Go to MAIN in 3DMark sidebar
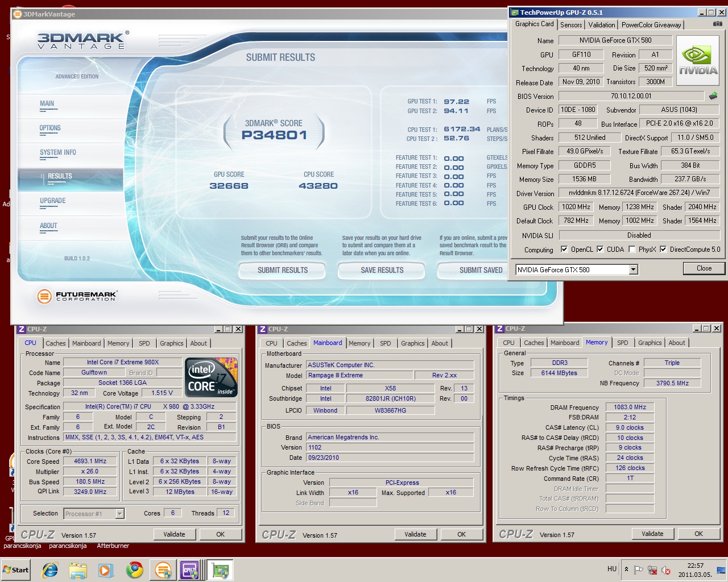This screenshot has height=582, width=728. click(x=47, y=103)
